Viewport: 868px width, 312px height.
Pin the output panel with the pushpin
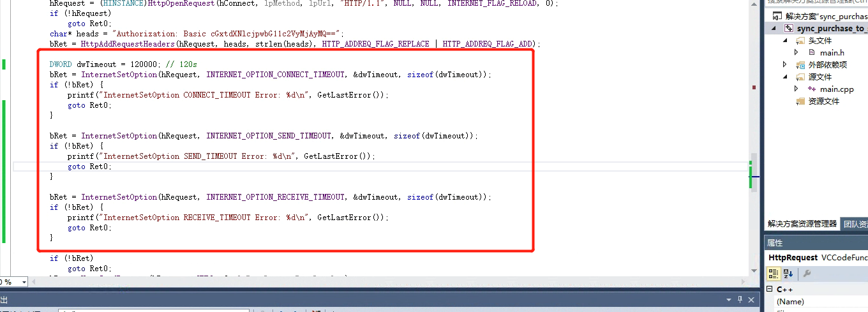pyautogui.click(x=740, y=299)
